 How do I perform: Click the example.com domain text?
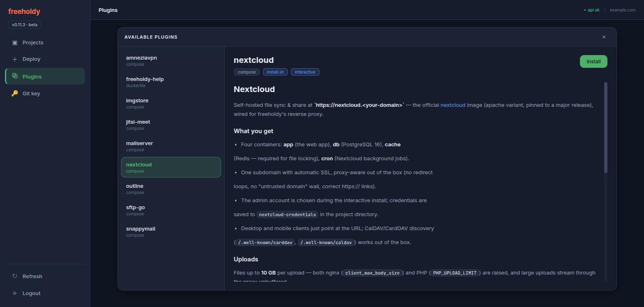point(623,10)
